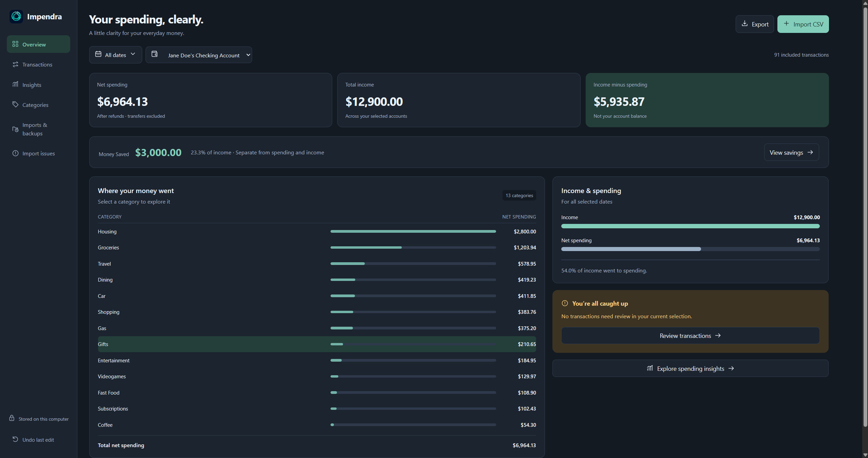The image size is (868, 458).
Task: Open Imports & backups page
Action: pyautogui.click(x=38, y=129)
